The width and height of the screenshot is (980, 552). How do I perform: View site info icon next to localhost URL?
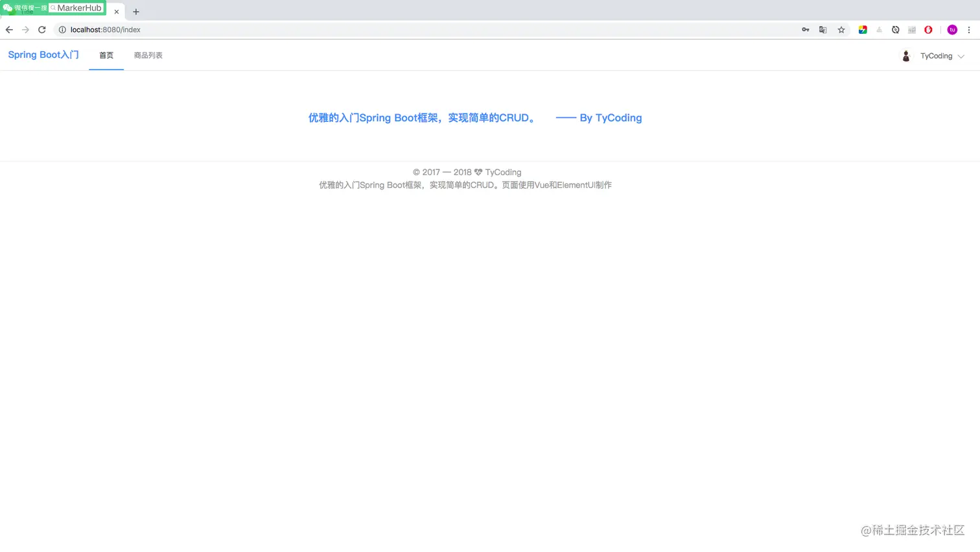(x=62, y=30)
